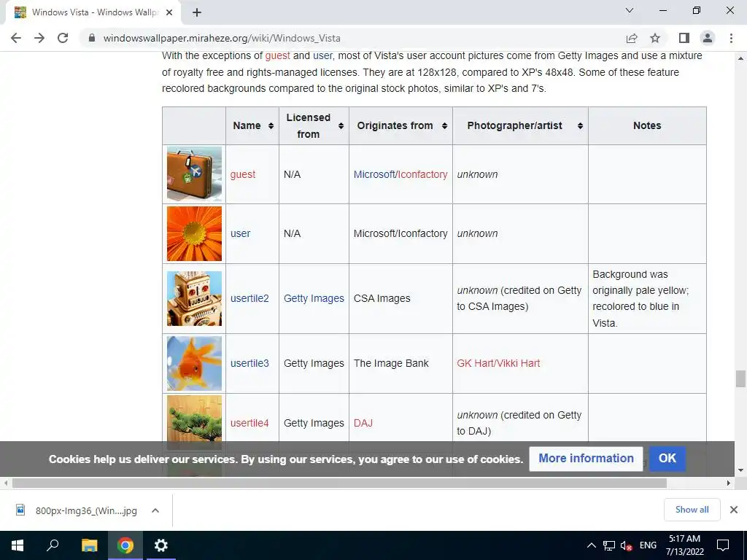This screenshot has width=747, height=560.
Task: Open the guest suitcase thumbnail
Action: [x=194, y=174]
